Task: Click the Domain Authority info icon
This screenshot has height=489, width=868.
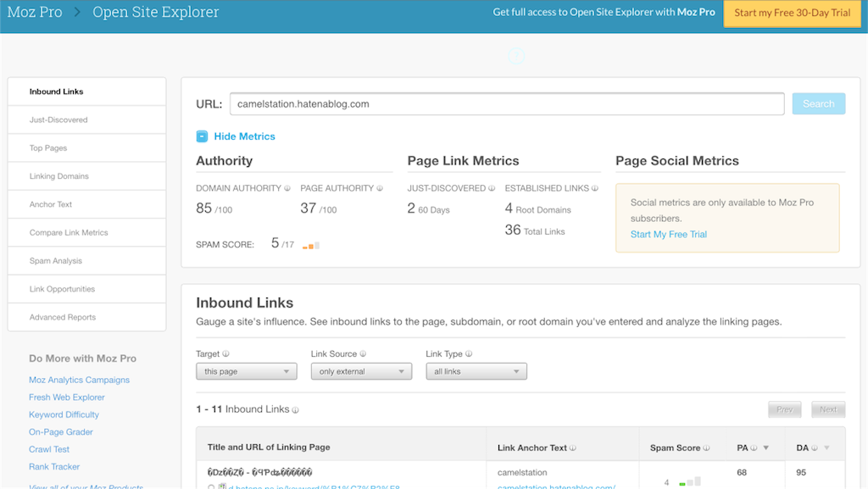Action: [x=287, y=188]
